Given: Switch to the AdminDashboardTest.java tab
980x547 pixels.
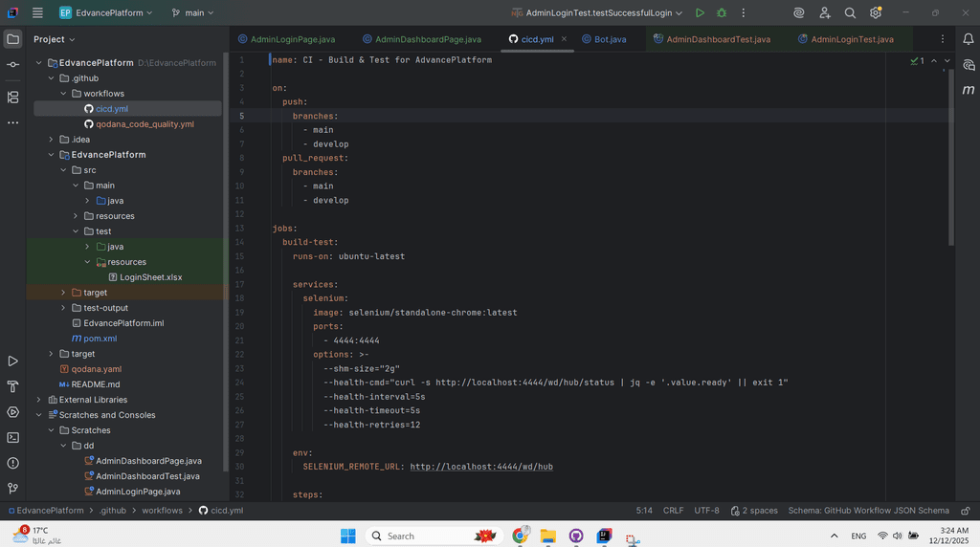Looking at the screenshot, I should 717,39.
